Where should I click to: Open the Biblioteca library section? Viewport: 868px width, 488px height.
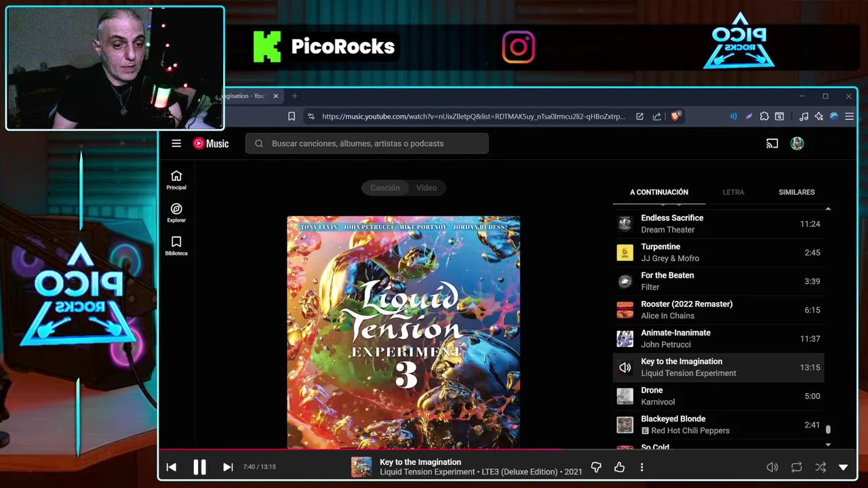coord(176,246)
